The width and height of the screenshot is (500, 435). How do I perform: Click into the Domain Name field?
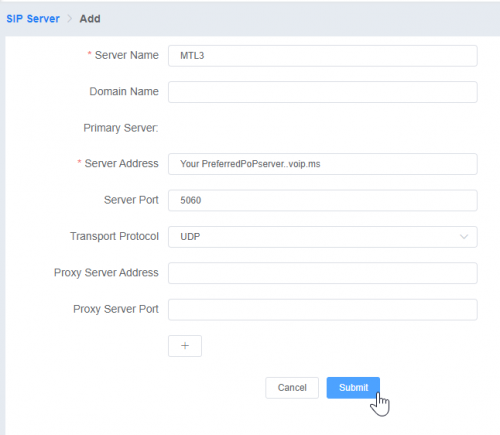[x=323, y=92]
